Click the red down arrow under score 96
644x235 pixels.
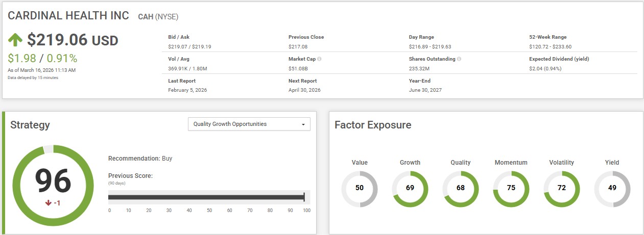(49, 202)
